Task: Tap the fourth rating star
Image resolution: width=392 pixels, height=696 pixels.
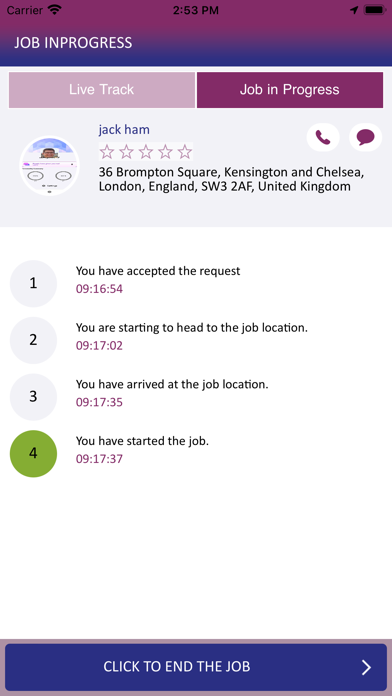Action: [166, 152]
